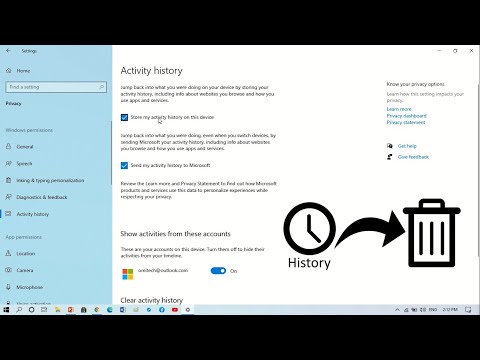The height and width of the screenshot is (360, 480).
Task: Uncheck Store my activity history on this device
Action: 124,117
